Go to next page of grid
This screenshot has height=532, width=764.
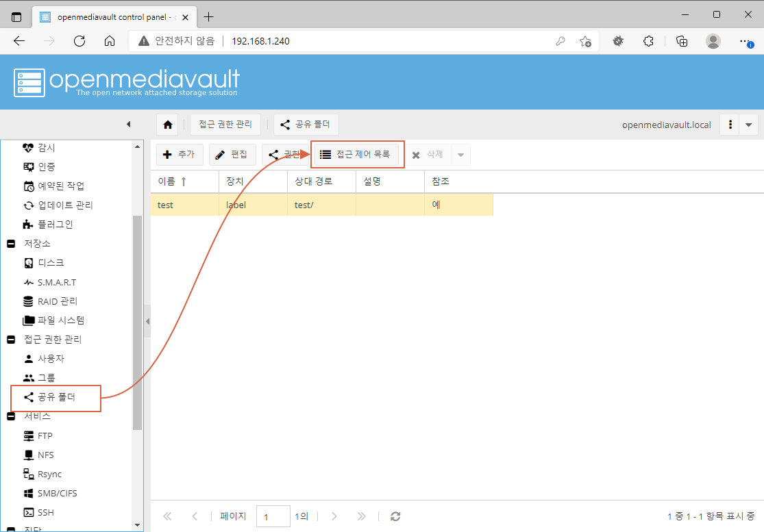pyautogui.click(x=334, y=516)
